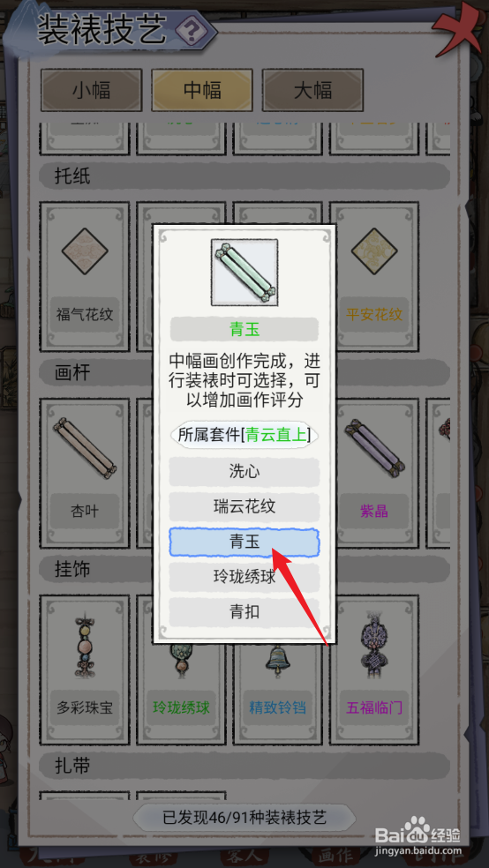Click the 青玉 jade rod thumbnail

click(244, 273)
